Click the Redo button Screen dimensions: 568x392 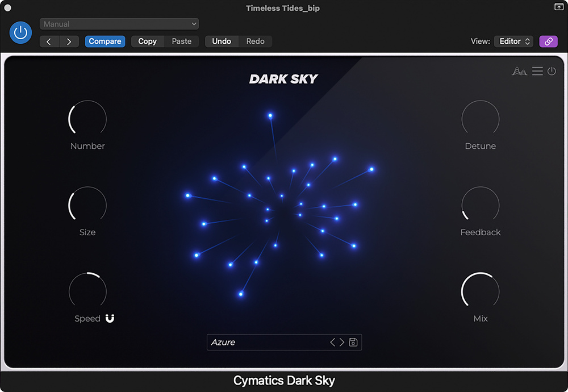(256, 41)
